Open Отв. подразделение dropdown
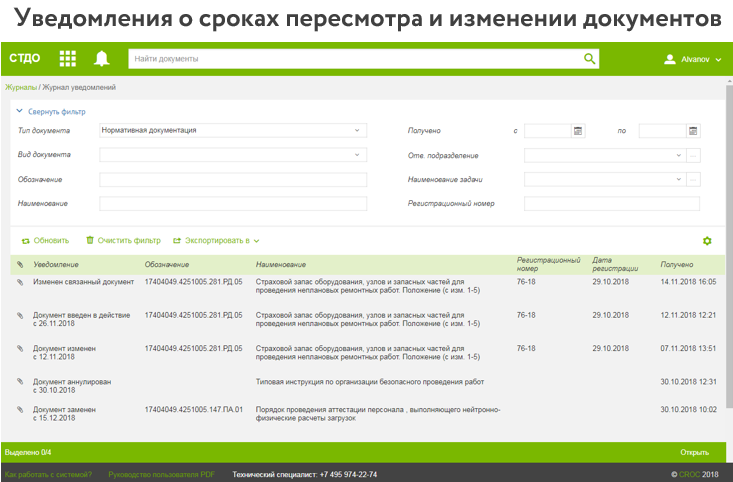 click(605, 155)
